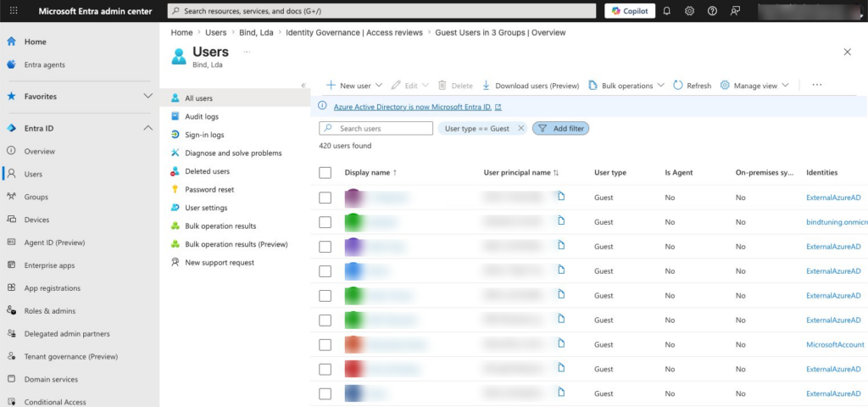Select Groups in left navigation

(x=36, y=197)
